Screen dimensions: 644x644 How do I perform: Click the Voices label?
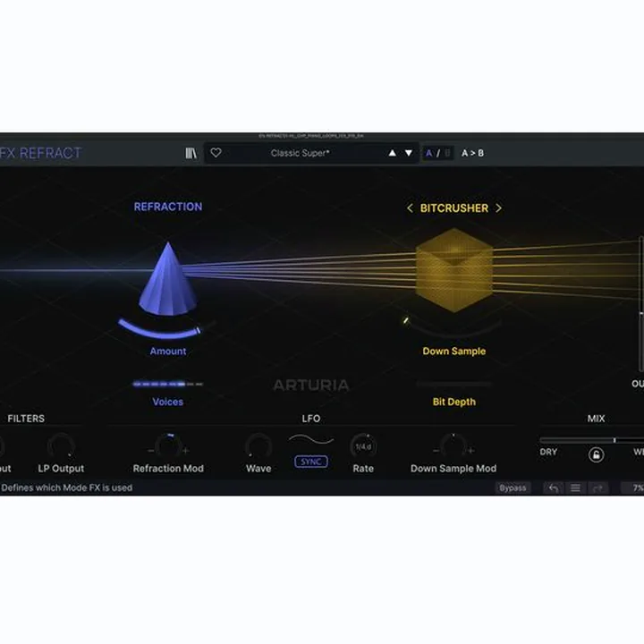tap(168, 402)
